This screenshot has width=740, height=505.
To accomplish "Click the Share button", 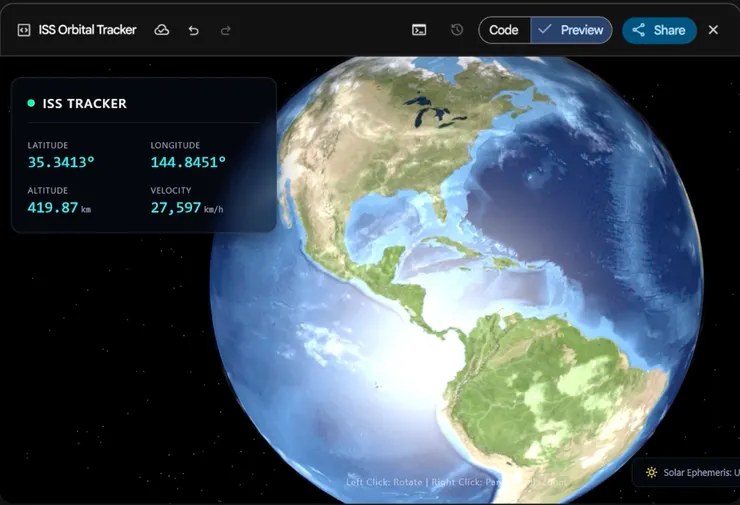I will pos(659,30).
